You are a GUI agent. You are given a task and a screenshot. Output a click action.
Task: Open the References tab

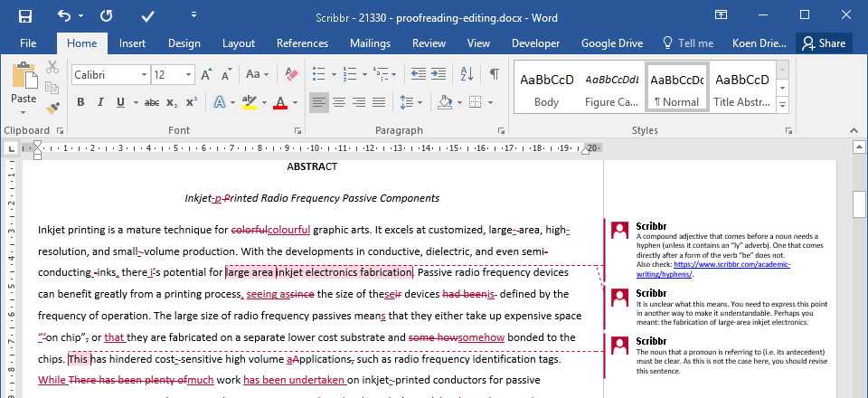point(302,43)
